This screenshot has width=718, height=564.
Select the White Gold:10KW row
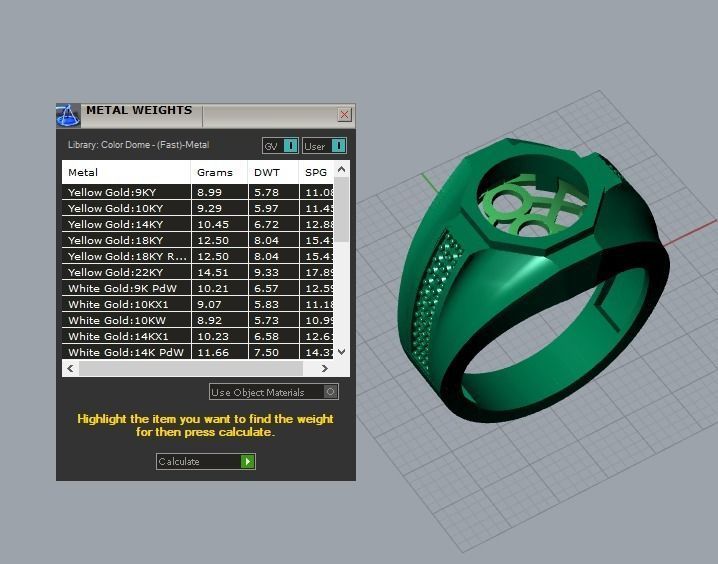tap(198, 320)
